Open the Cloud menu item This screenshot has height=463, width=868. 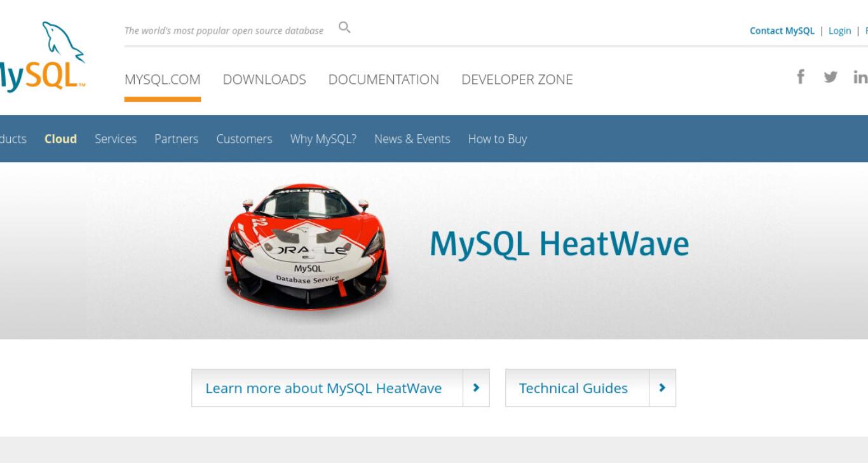(60, 139)
